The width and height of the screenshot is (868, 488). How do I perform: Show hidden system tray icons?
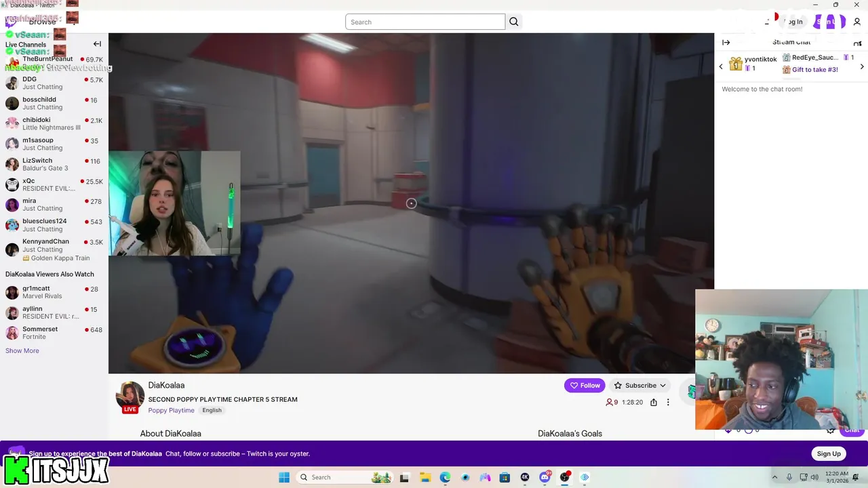775,477
